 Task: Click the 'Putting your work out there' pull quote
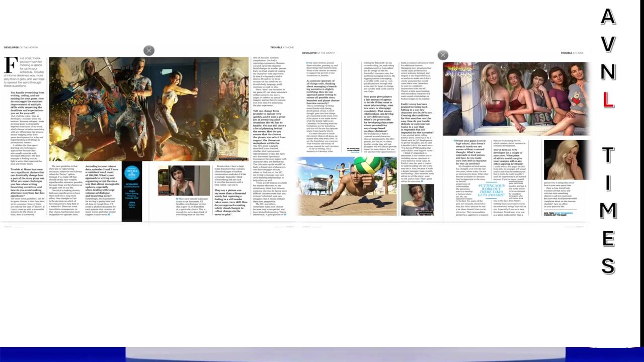[492, 190]
